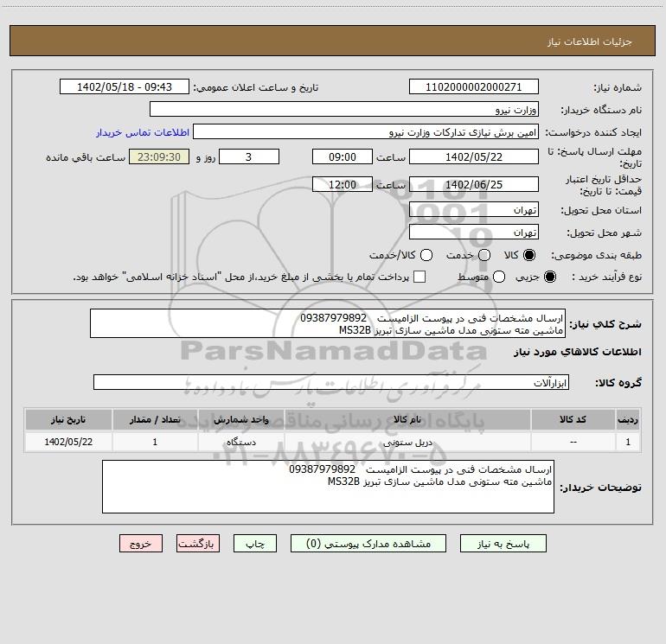Screen dimensions: 666x644
Task: Click the response time 09:00 field
Action: (x=343, y=156)
